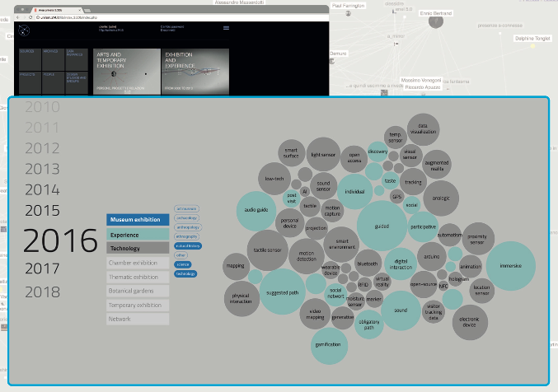Open the hamburger menu icon
The image size is (558, 392).
click(226, 29)
